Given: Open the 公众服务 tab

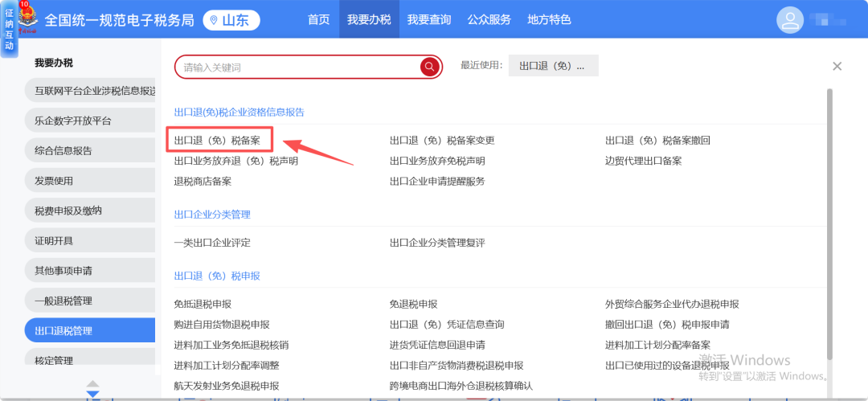Looking at the screenshot, I should click(x=489, y=19).
